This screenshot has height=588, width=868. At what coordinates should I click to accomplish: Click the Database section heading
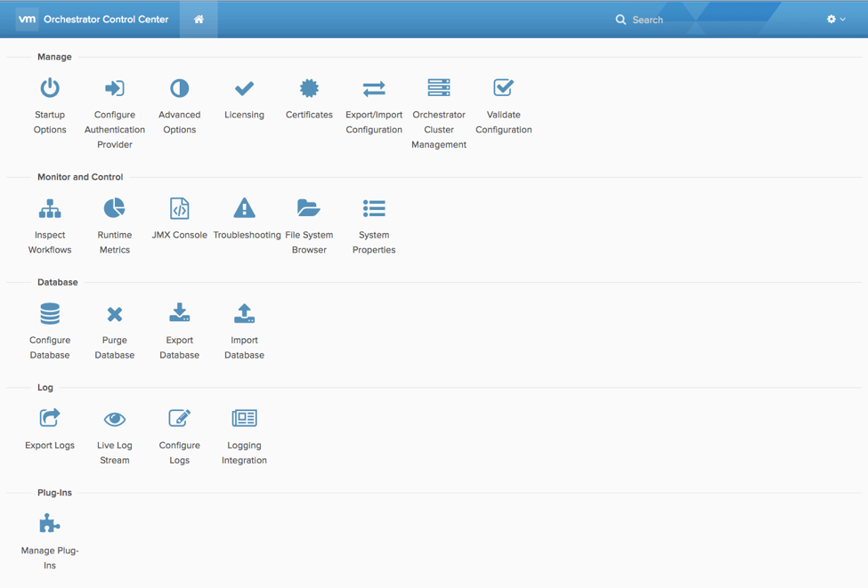point(58,282)
